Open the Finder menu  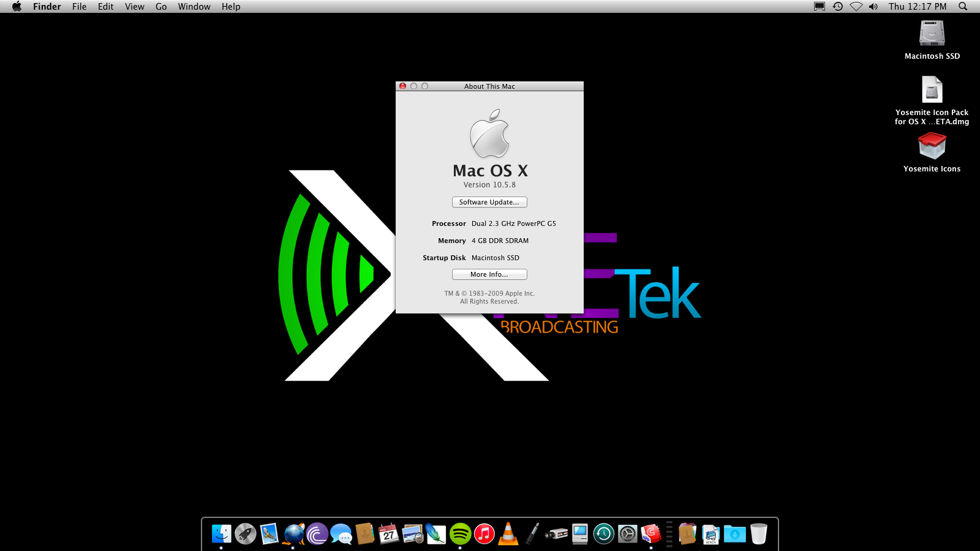coord(47,7)
